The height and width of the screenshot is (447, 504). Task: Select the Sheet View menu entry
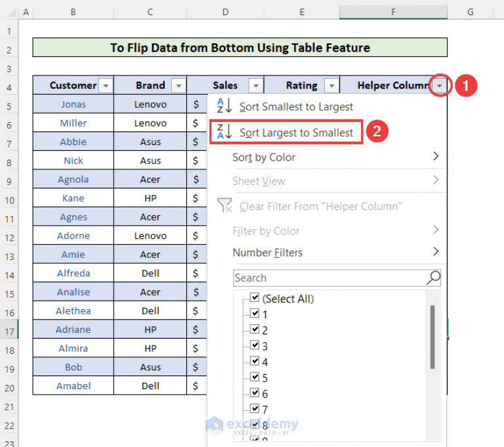[259, 181]
